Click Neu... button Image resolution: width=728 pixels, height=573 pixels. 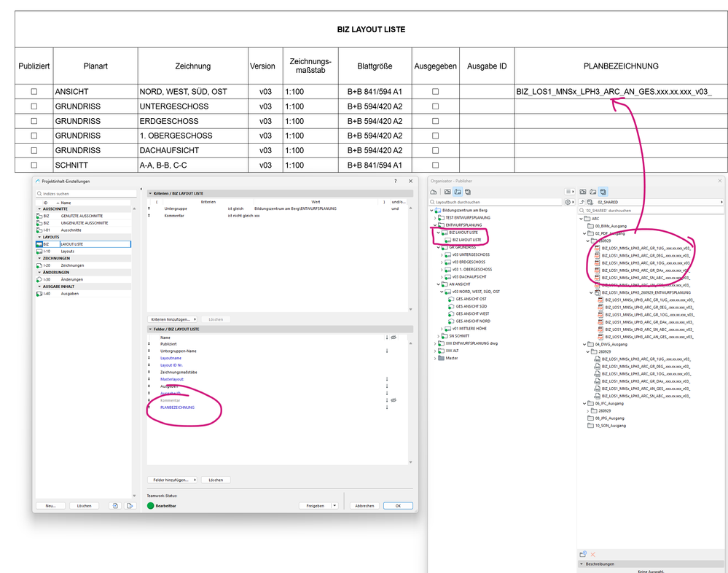point(50,506)
